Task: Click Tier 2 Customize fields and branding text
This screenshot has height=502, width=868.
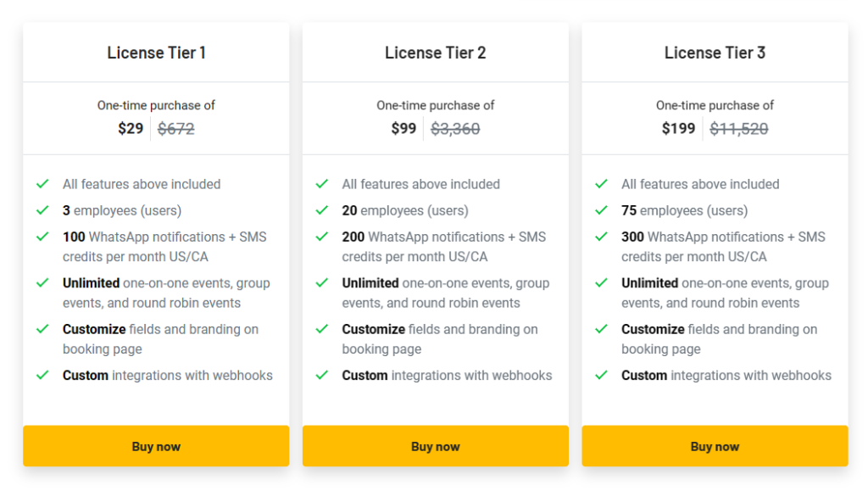Action: 440,339
